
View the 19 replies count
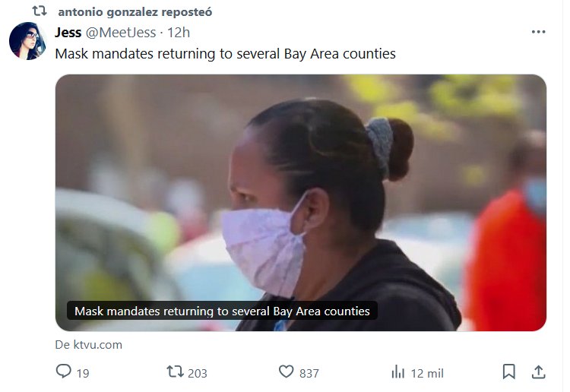pos(83,374)
